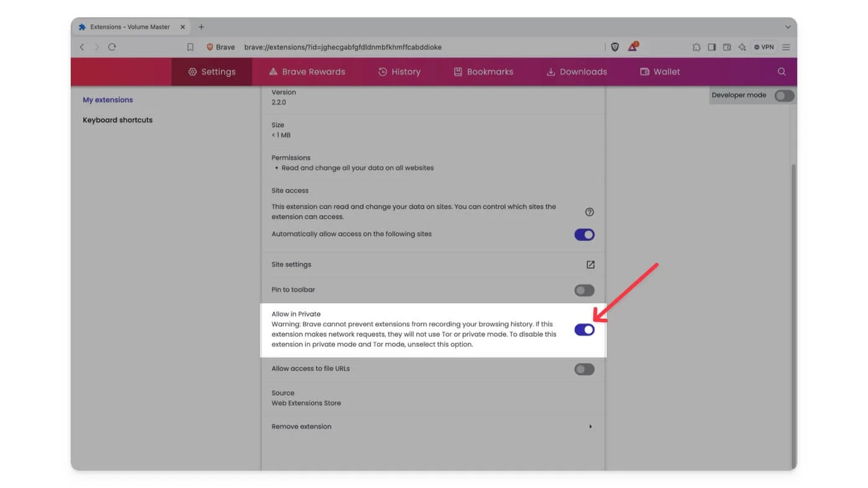This screenshot has height=488, width=868.
Task: Open the Downloads menu item
Action: point(577,72)
